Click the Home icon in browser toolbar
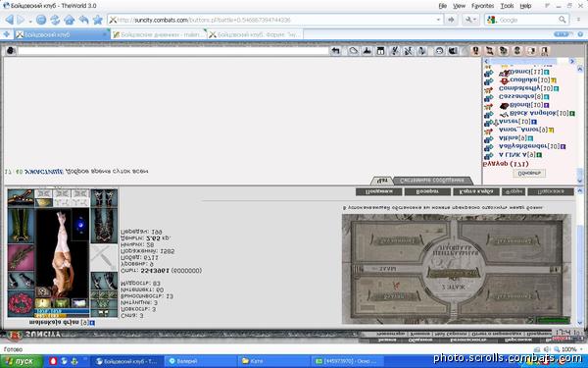This screenshot has height=368, width=588. [x=69, y=20]
